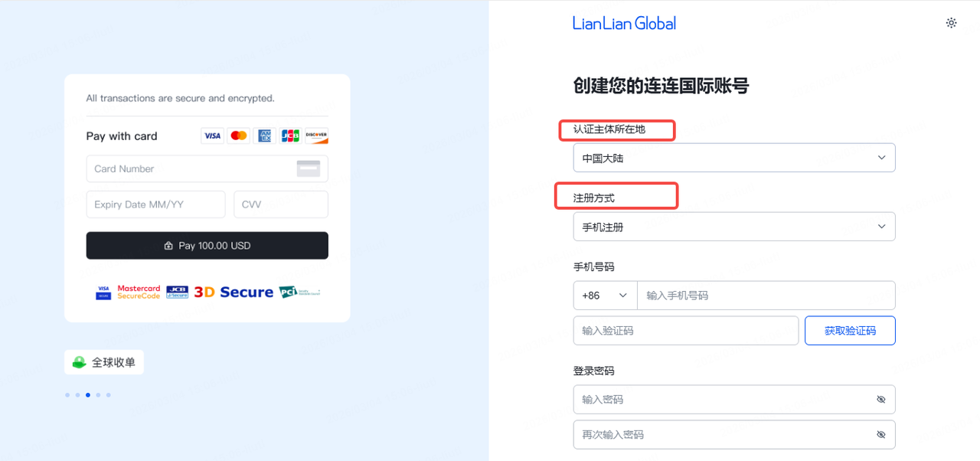
Task: Click the Verified by Visa secure badge
Action: [103, 292]
